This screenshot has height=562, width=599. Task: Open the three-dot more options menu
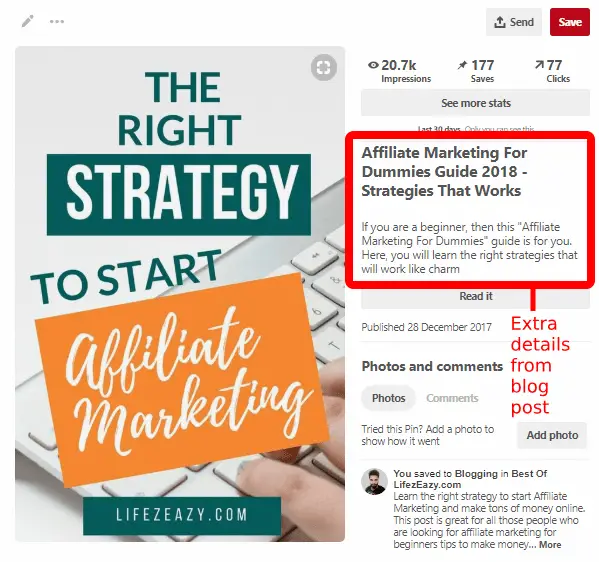57,21
